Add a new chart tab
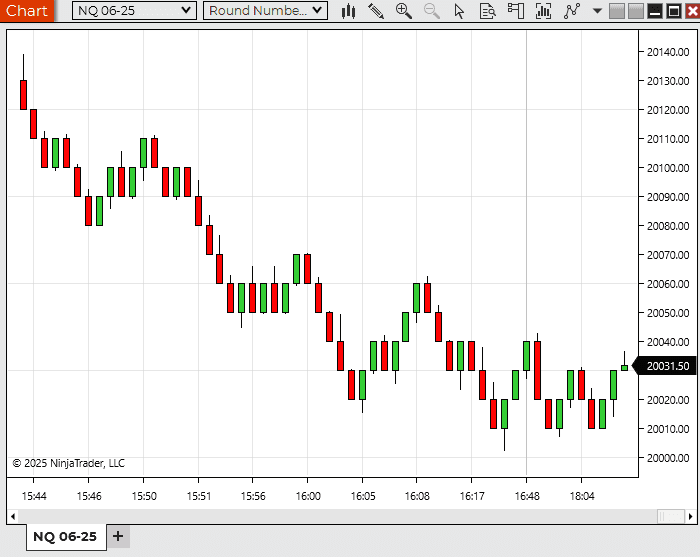Image resolution: width=700 pixels, height=557 pixels. pos(118,536)
